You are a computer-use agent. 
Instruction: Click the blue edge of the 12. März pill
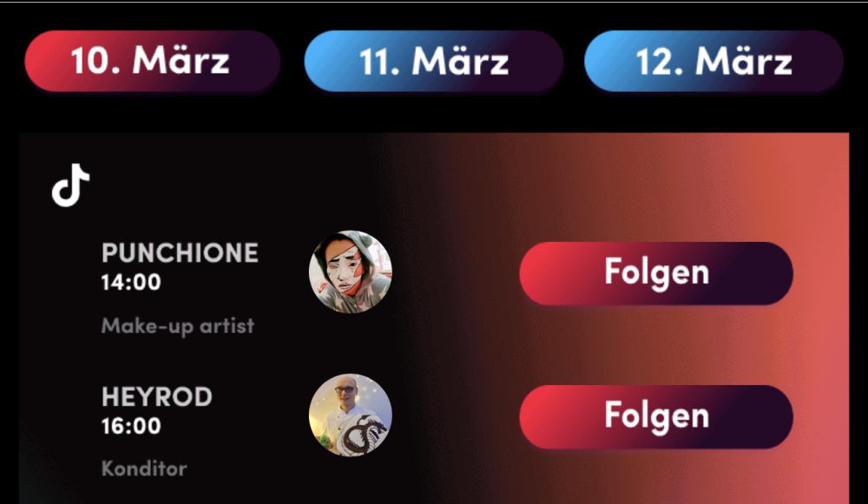coord(602,61)
